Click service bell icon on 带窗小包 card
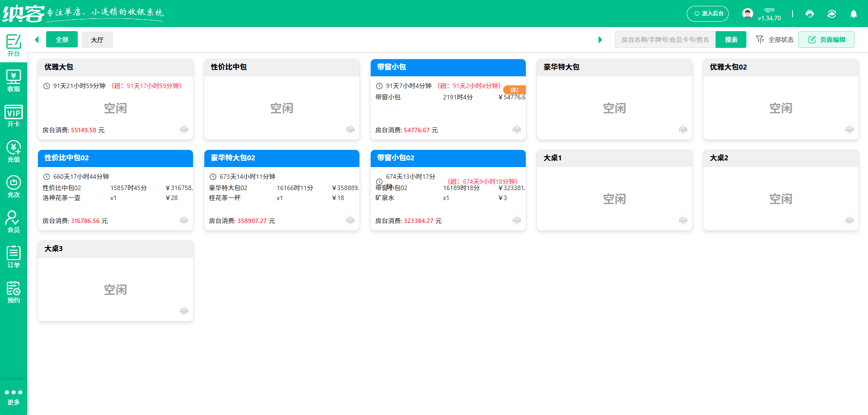 point(517,130)
